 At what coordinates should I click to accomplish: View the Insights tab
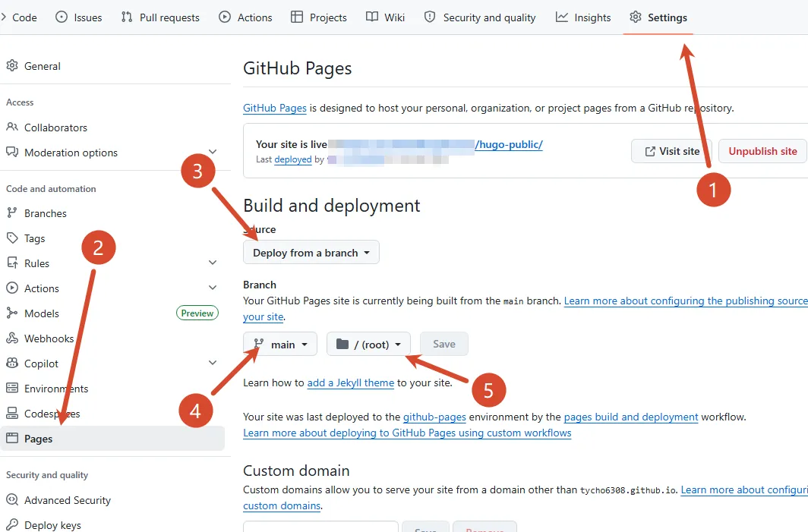(583, 17)
